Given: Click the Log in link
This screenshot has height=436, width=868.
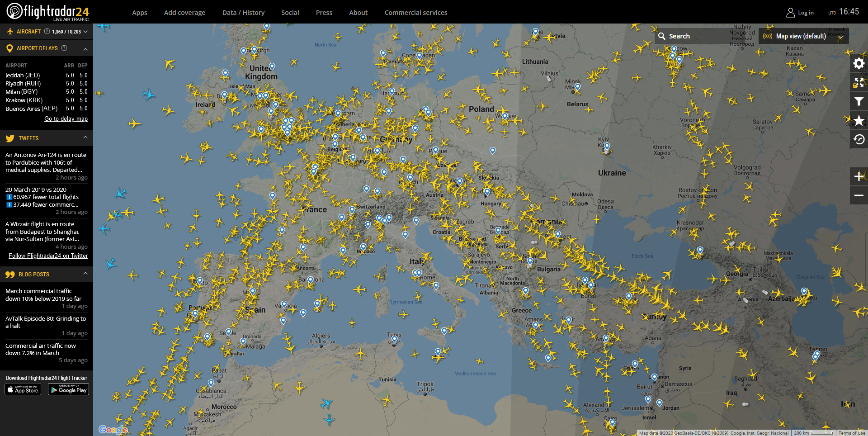Looking at the screenshot, I should pos(806,13).
